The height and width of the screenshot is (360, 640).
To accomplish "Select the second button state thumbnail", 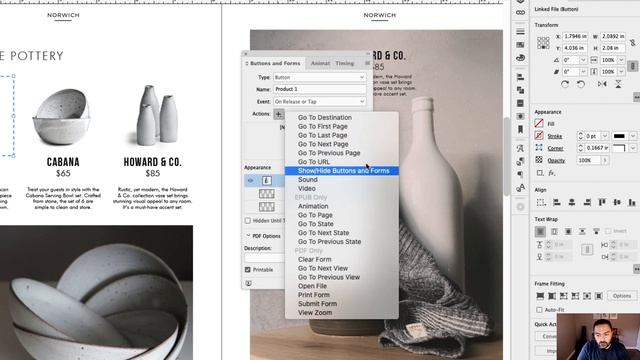I will coord(267,194).
